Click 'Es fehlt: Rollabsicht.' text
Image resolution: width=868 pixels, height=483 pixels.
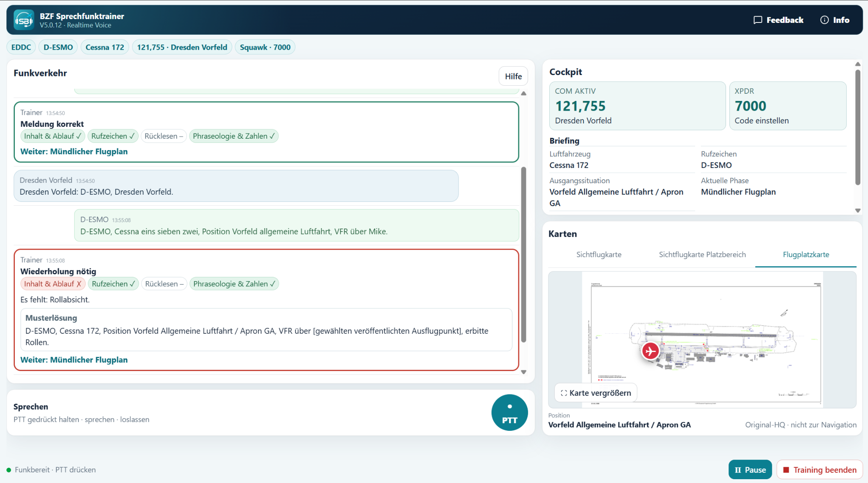55,299
